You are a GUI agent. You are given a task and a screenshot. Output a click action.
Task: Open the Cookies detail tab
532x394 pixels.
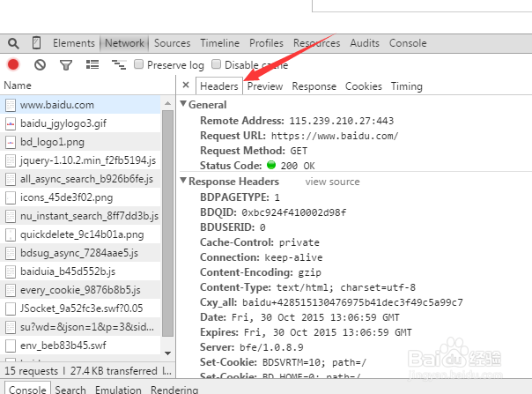[x=364, y=86]
